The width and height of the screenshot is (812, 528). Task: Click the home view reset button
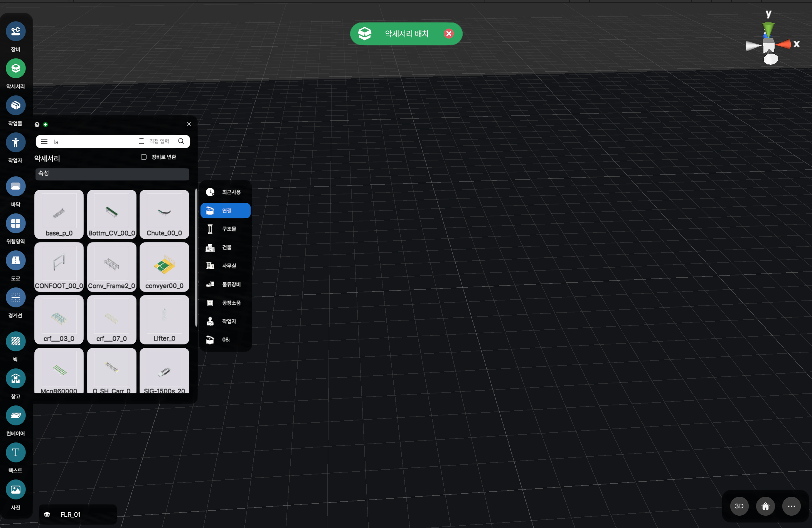click(x=765, y=506)
